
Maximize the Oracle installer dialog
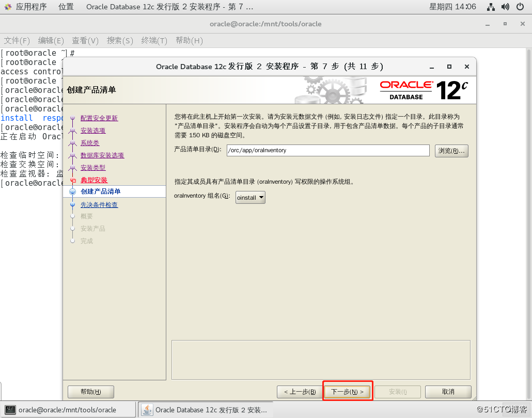coord(449,67)
